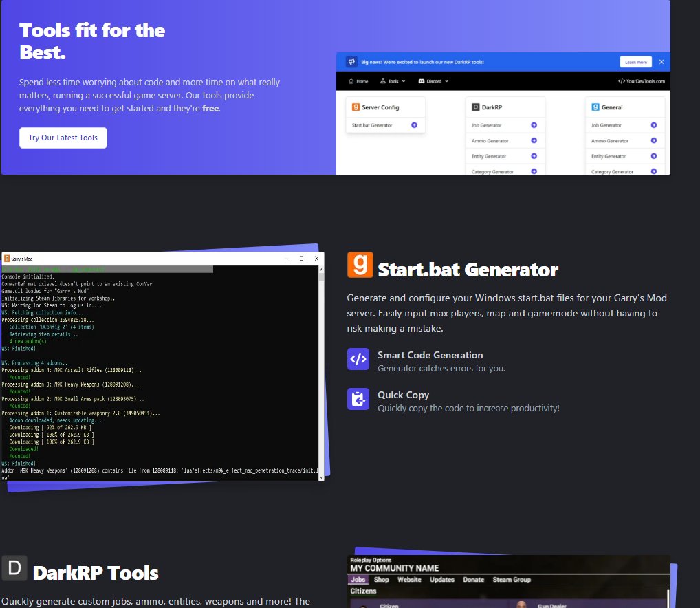Click the megaphone icon in the announcement banner

pos(351,61)
